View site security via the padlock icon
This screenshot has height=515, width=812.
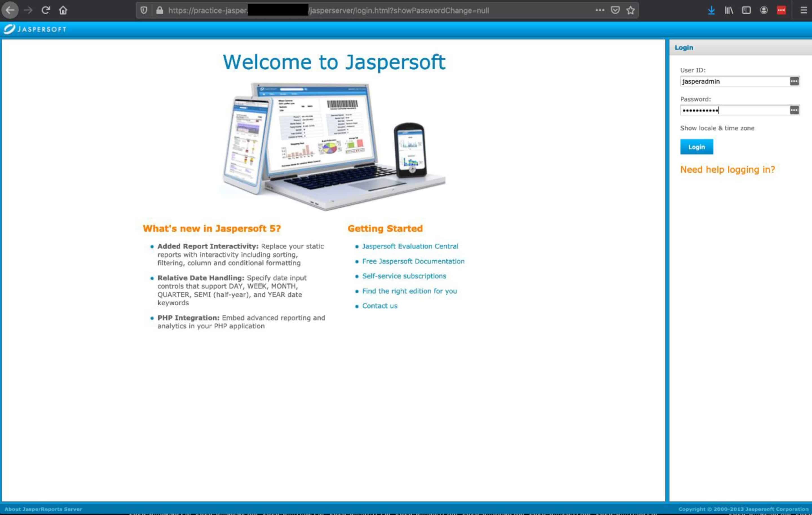160,10
